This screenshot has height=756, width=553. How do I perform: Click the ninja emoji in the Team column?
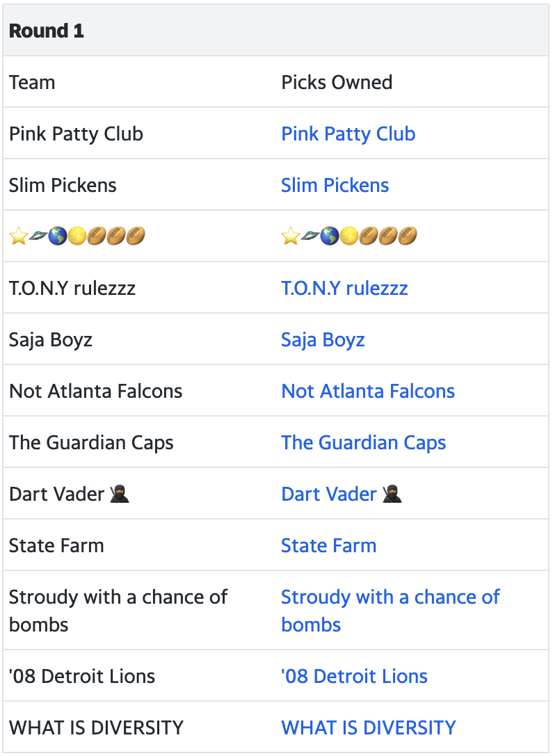(120, 494)
